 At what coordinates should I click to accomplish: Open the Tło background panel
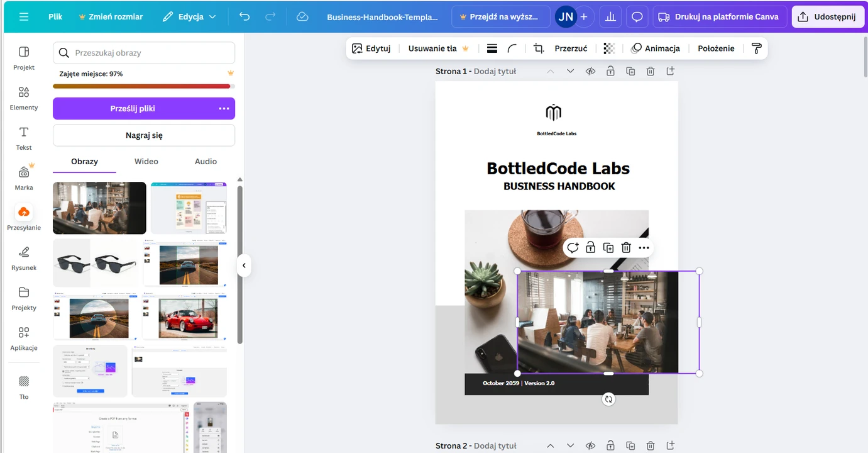pyautogui.click(x=24, y=387)
